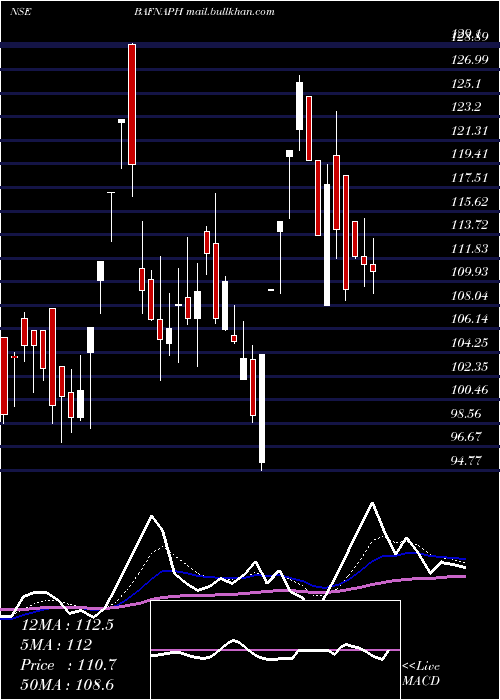Click the 113.72 price axis label
The image size is (500, 700).
469,225
